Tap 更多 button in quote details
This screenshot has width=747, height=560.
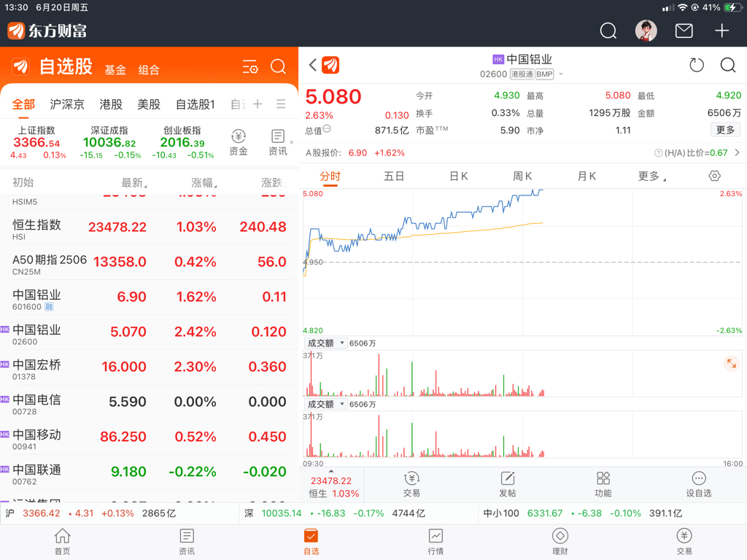tap(725, 130)
